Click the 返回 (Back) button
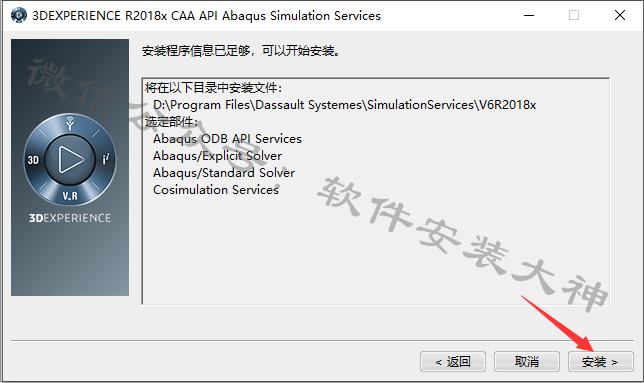 [453, 362]
